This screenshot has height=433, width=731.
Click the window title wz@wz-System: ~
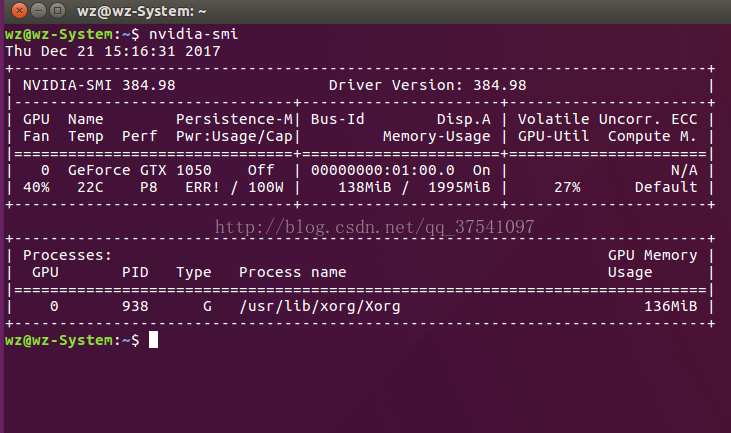pos(142,11)
